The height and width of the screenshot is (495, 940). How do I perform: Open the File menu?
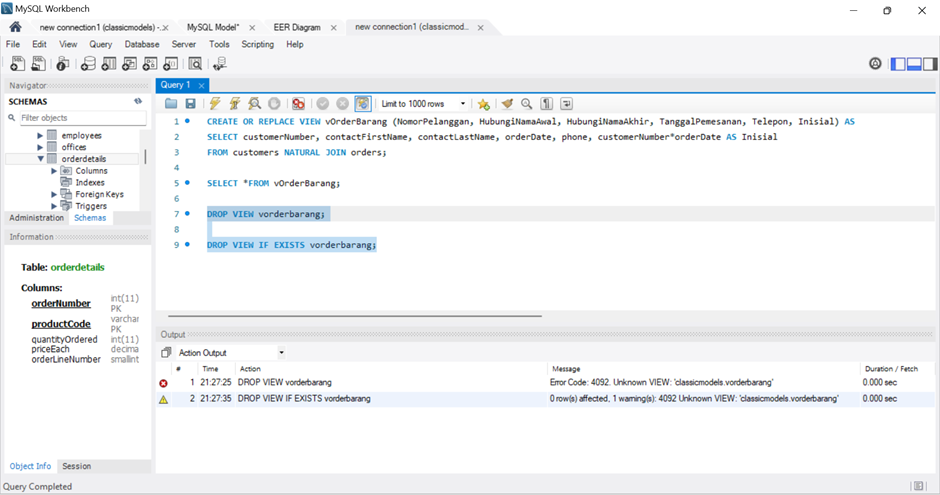click(13, 44)
